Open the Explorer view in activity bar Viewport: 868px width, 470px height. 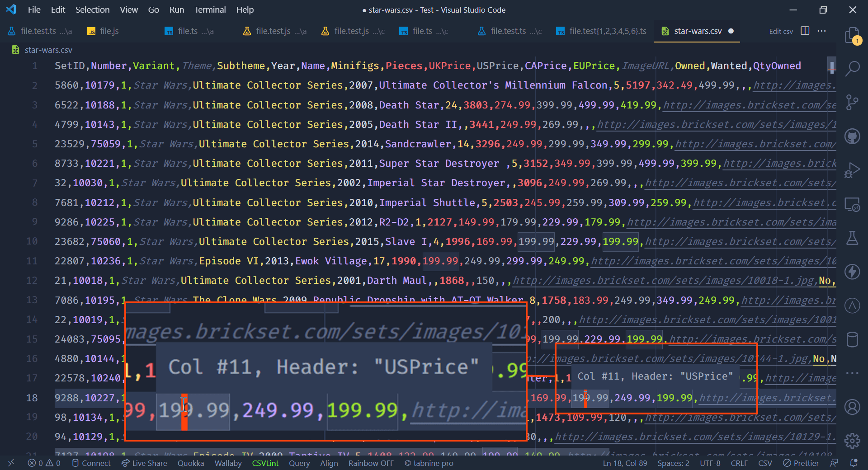tap(852, 35)
